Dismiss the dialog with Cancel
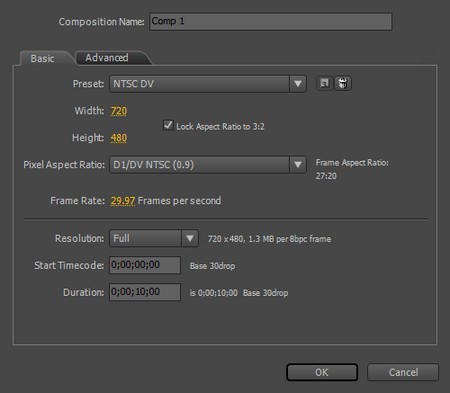The width and height of the screenshot is (450, 393). tap(403, 372)
